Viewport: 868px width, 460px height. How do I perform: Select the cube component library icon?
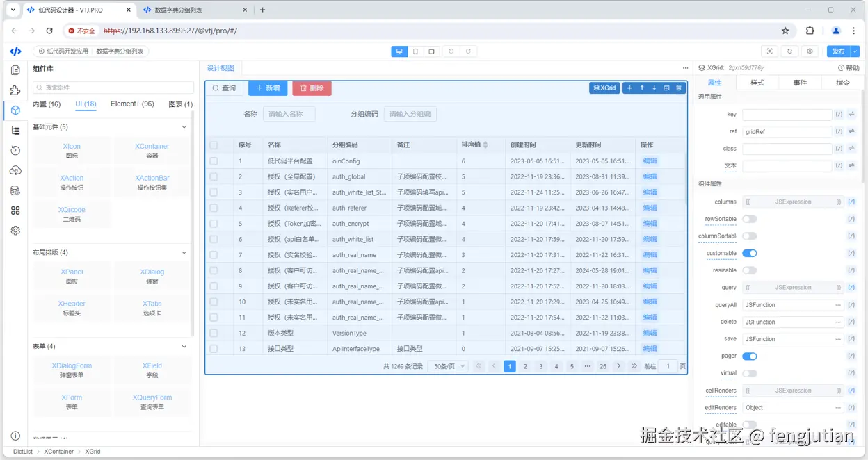click(x=15, y=110)
